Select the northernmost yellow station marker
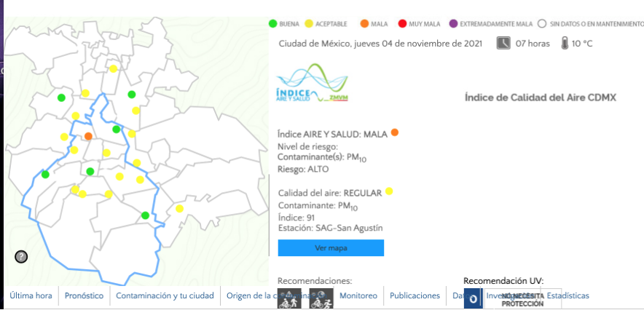This screenshot has height=310, width=644. click(x=113, y=68)
